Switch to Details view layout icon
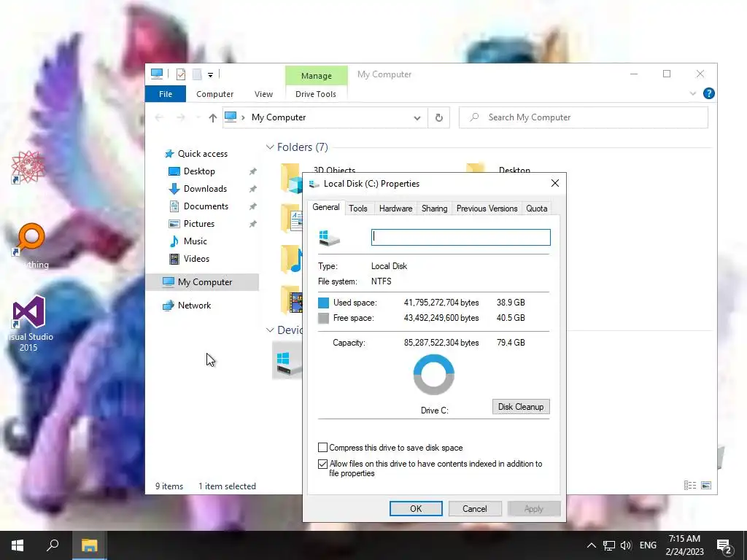 click(690, 485)
